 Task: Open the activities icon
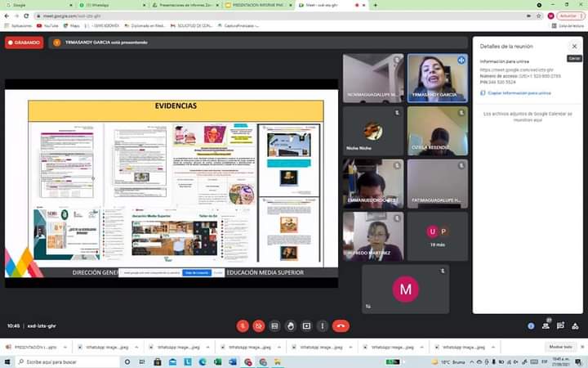pos(575,326)
